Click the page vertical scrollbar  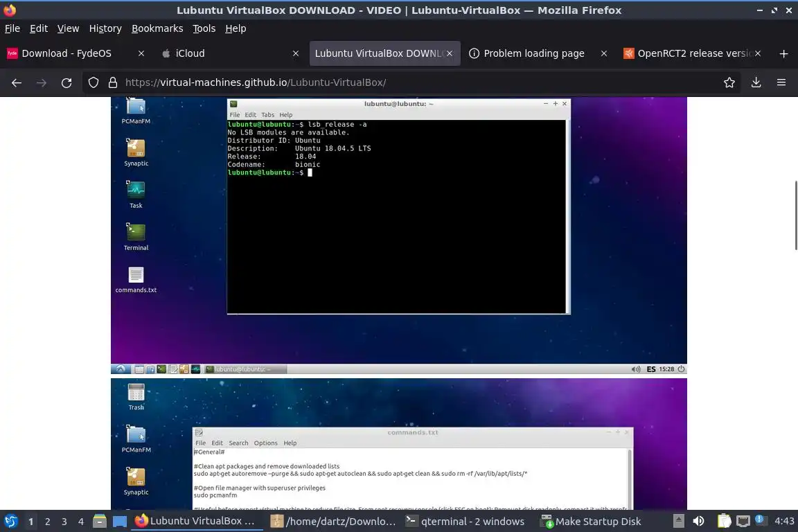click(796, 215)
